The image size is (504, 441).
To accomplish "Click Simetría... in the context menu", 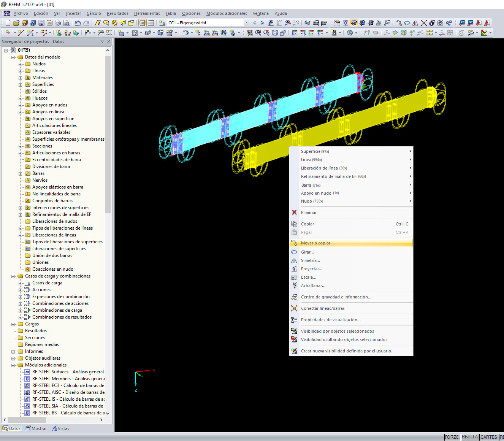I will click(351, 260).
